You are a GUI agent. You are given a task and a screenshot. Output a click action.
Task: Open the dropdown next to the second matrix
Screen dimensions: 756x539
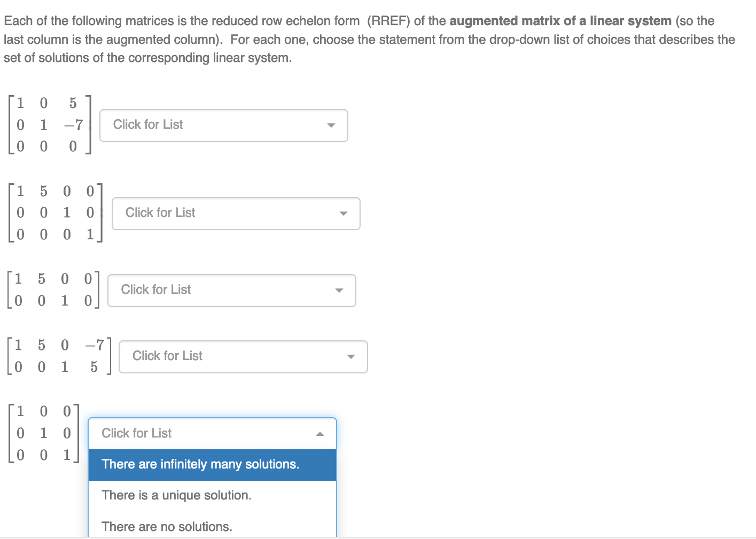(236, 213)
